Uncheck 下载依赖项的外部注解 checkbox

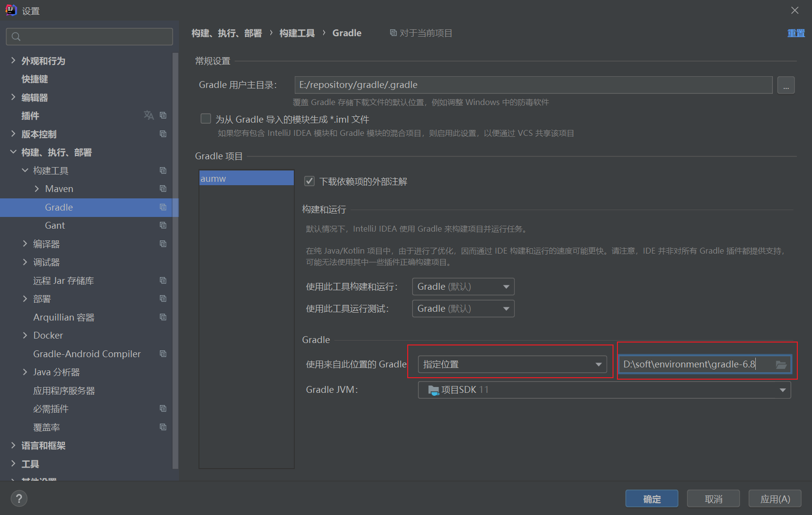[x=309, y=181]
